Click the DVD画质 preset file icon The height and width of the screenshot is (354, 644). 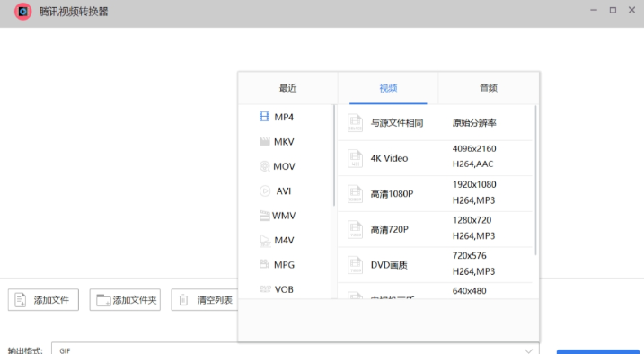tap(356, 265)
